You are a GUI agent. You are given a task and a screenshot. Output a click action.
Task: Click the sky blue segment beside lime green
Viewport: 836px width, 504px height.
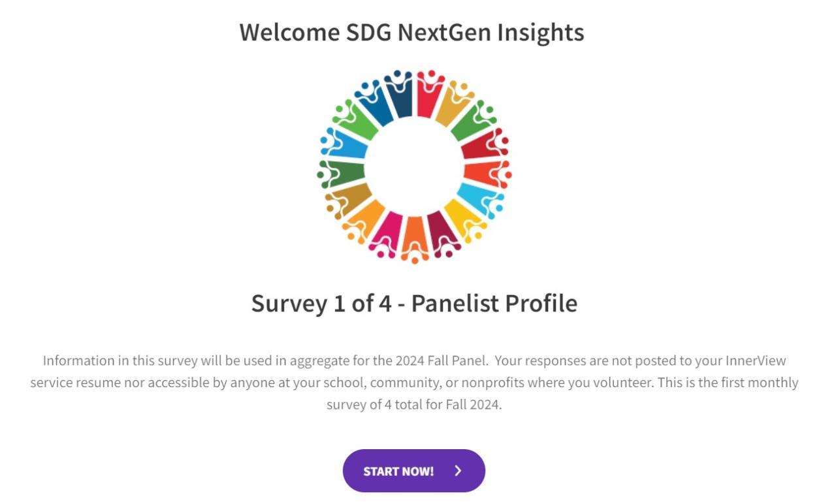point(344,145)
